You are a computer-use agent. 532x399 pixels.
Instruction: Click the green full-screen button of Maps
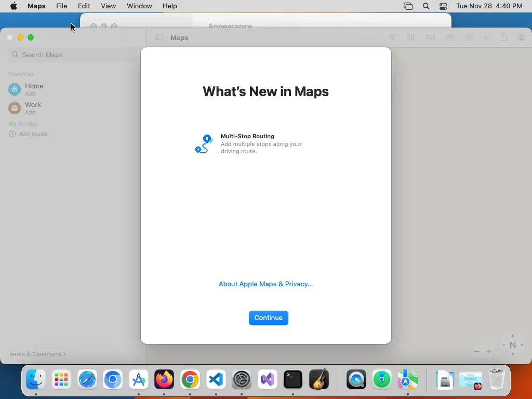pyautogui.click(x=31, y=37)
